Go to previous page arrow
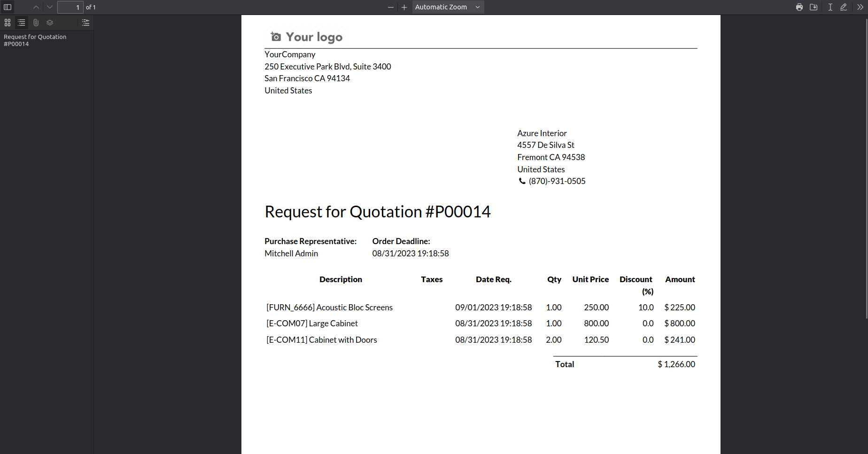This screenshot has width=868, height=454. (36, 7)
